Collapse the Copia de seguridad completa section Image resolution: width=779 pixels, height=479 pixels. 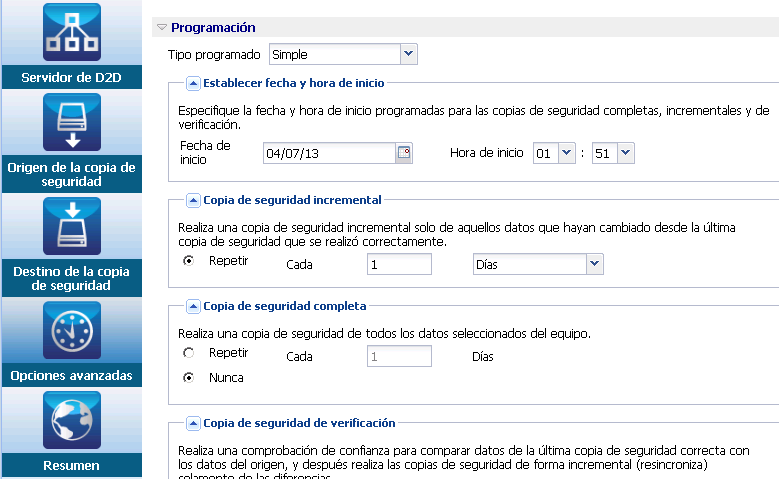(x=194, y=306)
